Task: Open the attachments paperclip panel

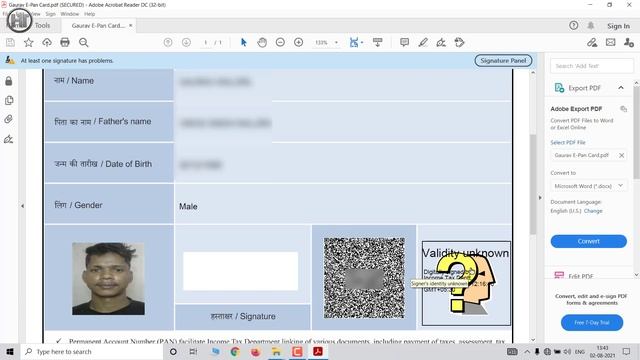Action: [x=9, y=119]
